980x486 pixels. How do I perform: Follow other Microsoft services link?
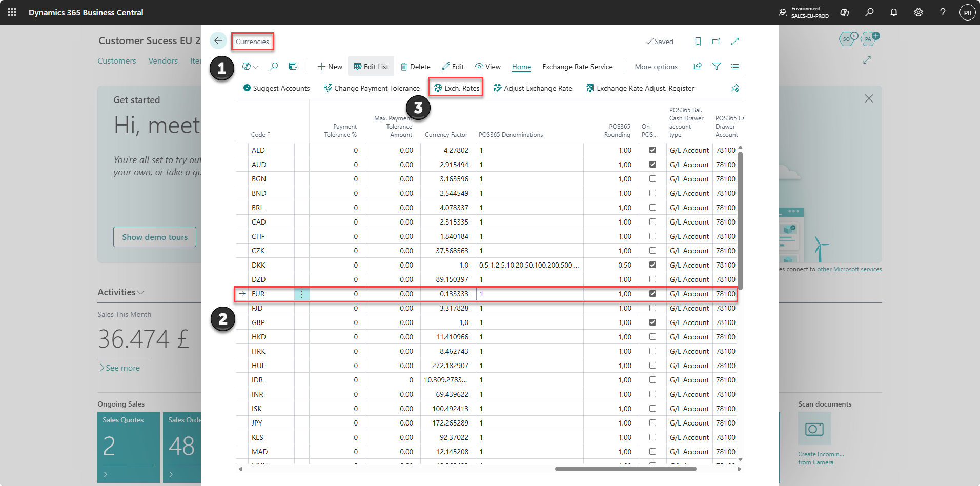pyautogui.click(x=849, y=269)
